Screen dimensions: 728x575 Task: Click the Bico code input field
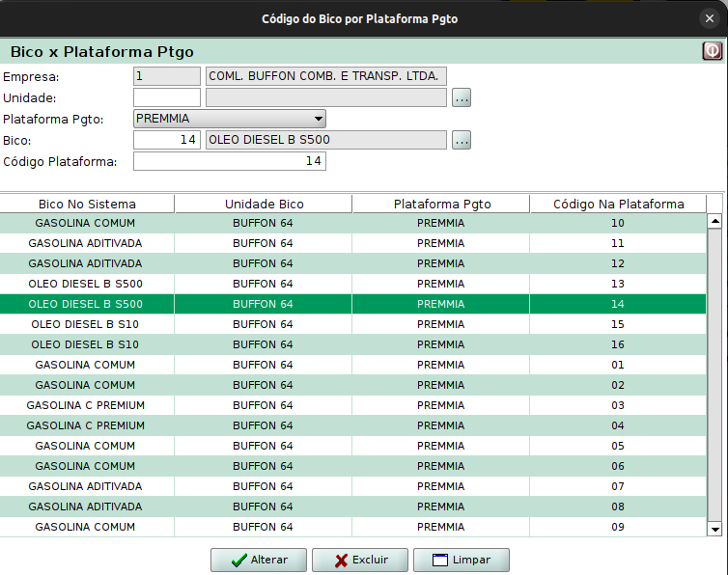pos(167,141)
